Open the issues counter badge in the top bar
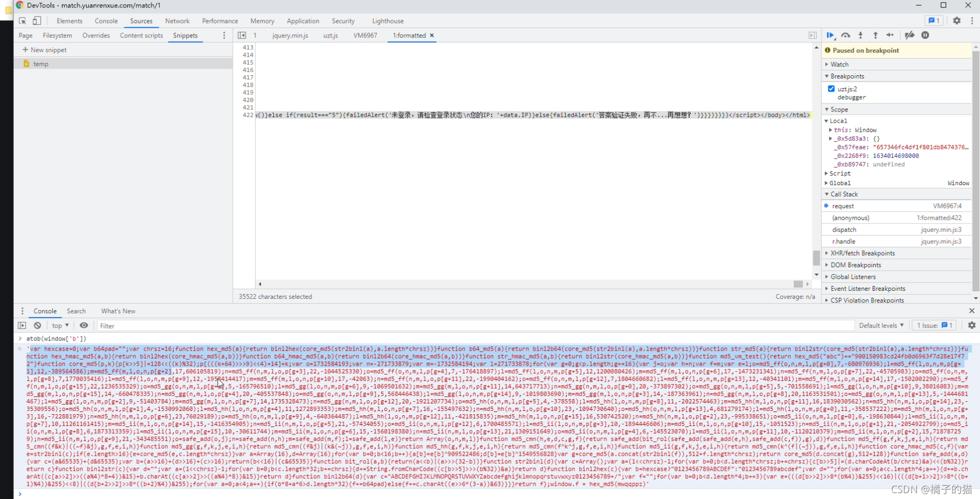This screenshot has height=499, width=980. point(934,21)
